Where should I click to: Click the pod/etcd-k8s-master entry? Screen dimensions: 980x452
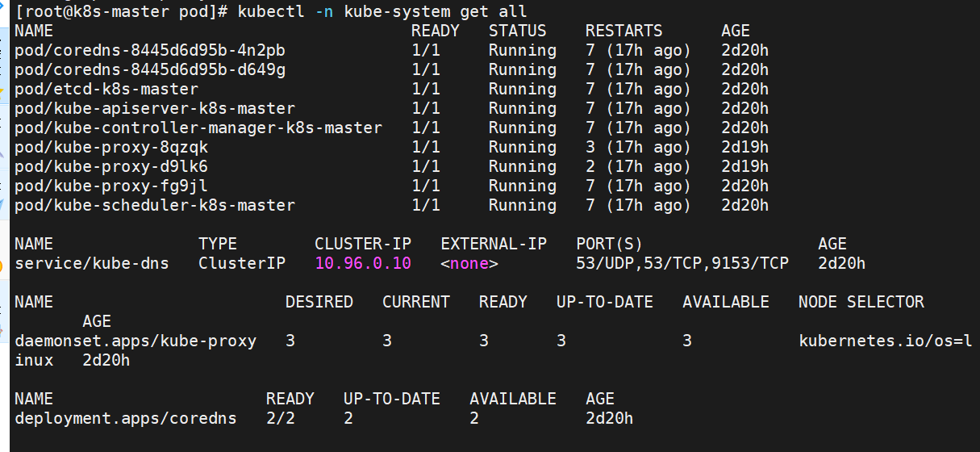point(106,89)
